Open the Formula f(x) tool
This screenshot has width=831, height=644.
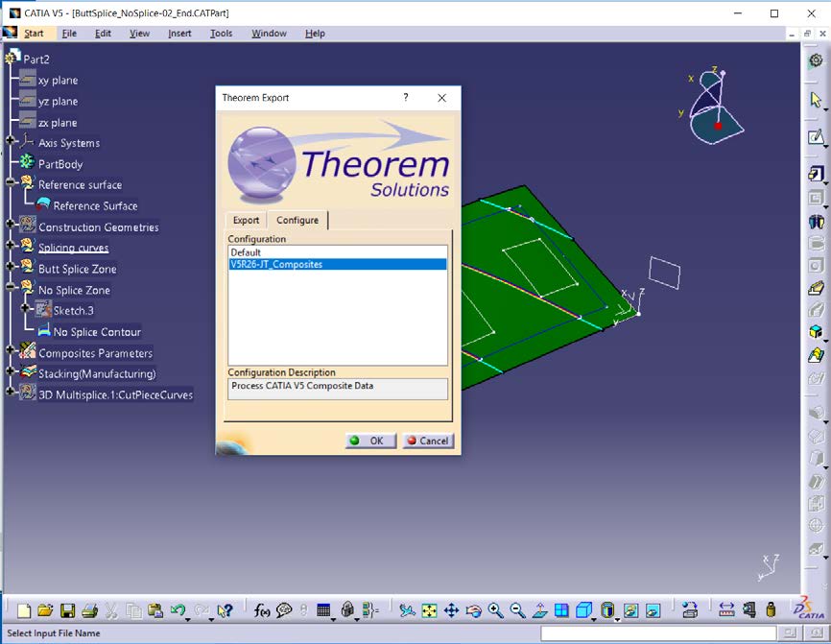click(x=261, y=610)
